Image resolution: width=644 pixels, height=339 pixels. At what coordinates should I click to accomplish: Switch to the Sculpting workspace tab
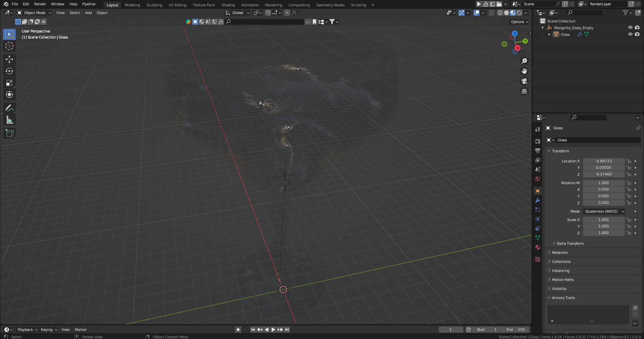154,5
